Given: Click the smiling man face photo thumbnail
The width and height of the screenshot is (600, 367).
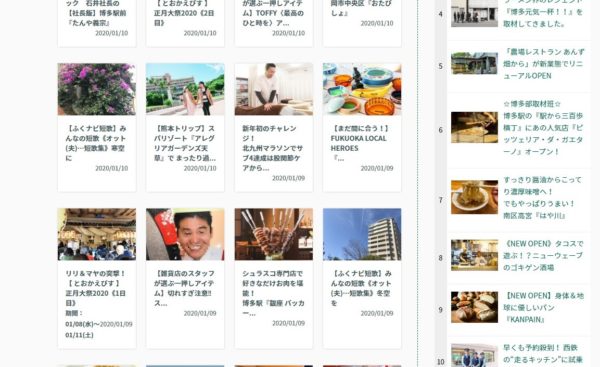Looking at the screenshot, I should tap(185, 234).
